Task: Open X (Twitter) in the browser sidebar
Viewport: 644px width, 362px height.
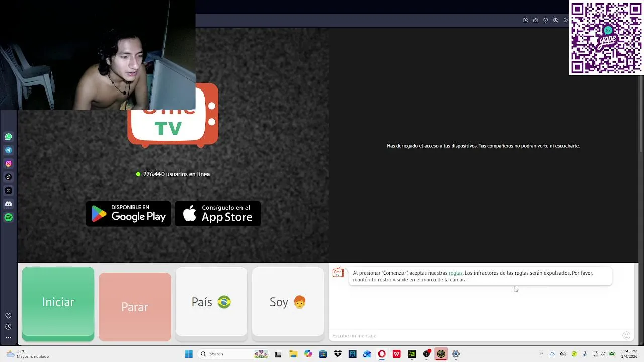Action: (x=9, y=191)
